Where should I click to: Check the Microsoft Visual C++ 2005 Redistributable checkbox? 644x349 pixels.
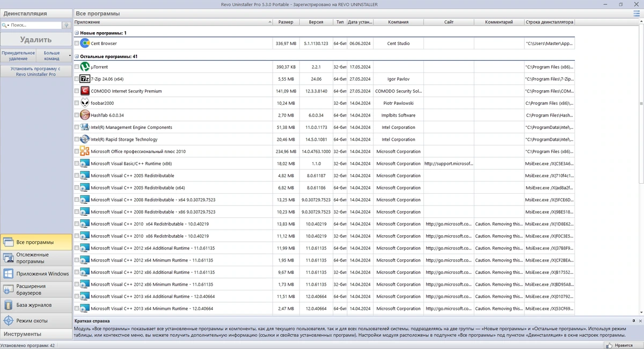click(x=77, y=176)
